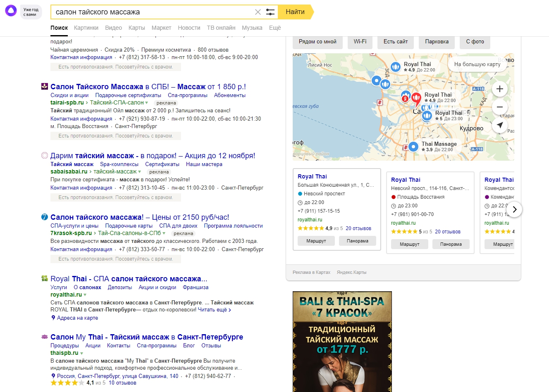Click the tairai-spb.ru favicon
This screenshot has height=392, width=549.
(x=45, y=86)
